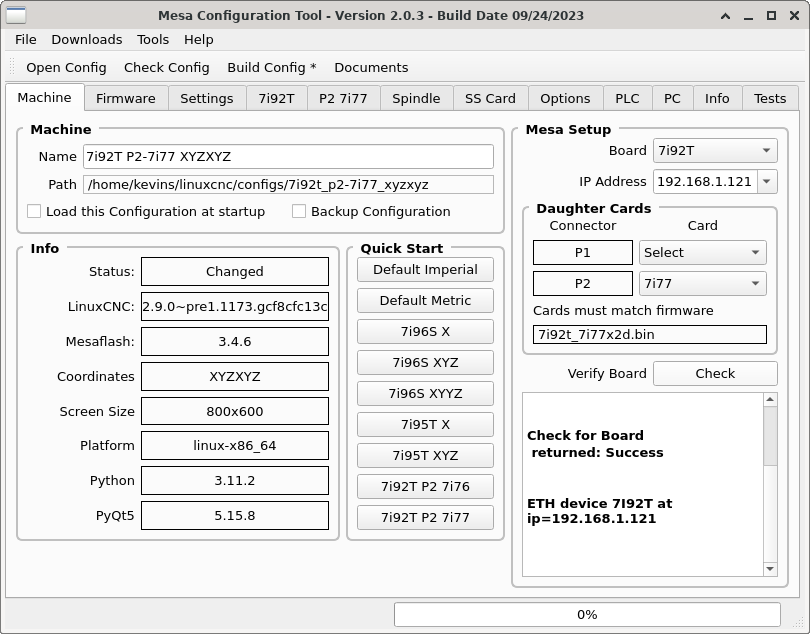
Task: Click the P2 connector box
Action: tap(583, 284)
